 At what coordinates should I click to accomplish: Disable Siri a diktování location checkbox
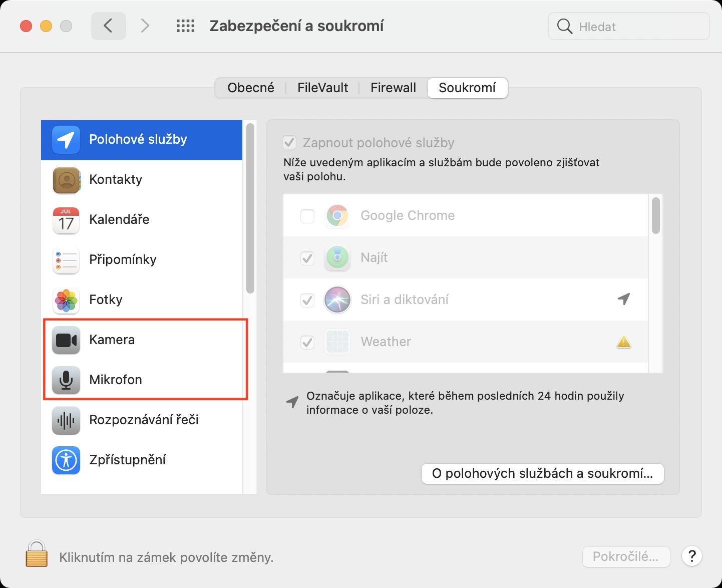click(x=307, y=301)
